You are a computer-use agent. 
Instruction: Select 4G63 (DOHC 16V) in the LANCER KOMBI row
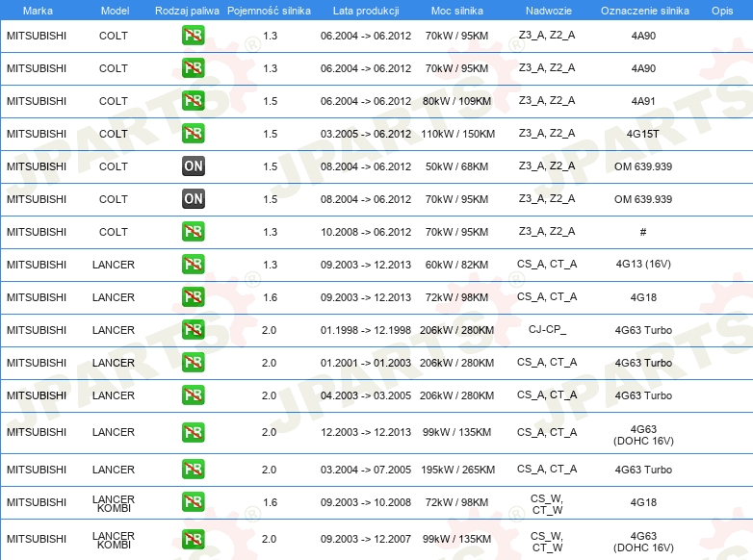coord(643,542)
